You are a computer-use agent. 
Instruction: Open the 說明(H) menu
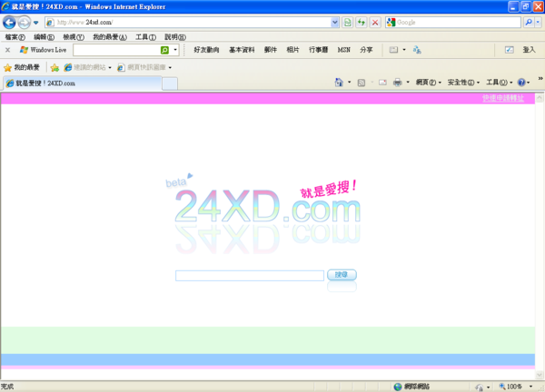click(175, 37)
